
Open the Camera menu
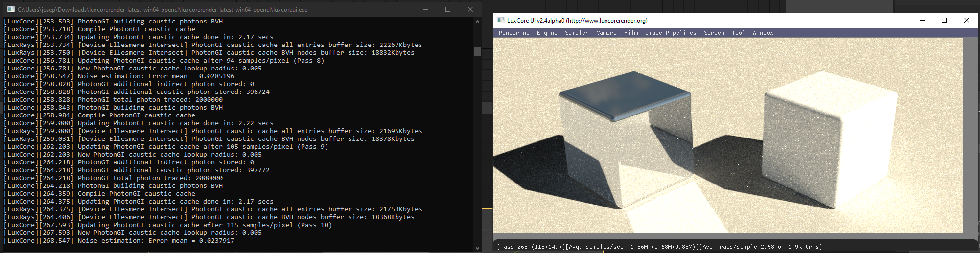[606, 33]
